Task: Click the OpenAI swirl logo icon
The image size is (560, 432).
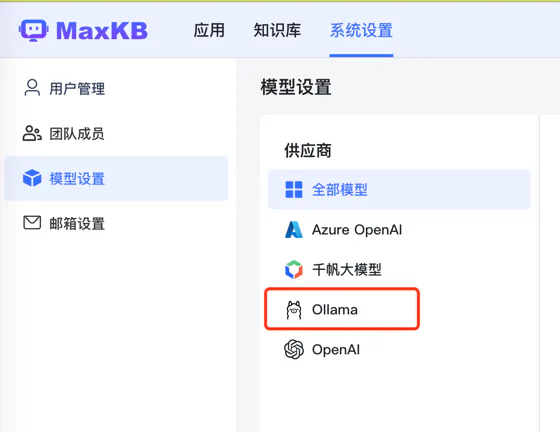Action: (294, 349)
